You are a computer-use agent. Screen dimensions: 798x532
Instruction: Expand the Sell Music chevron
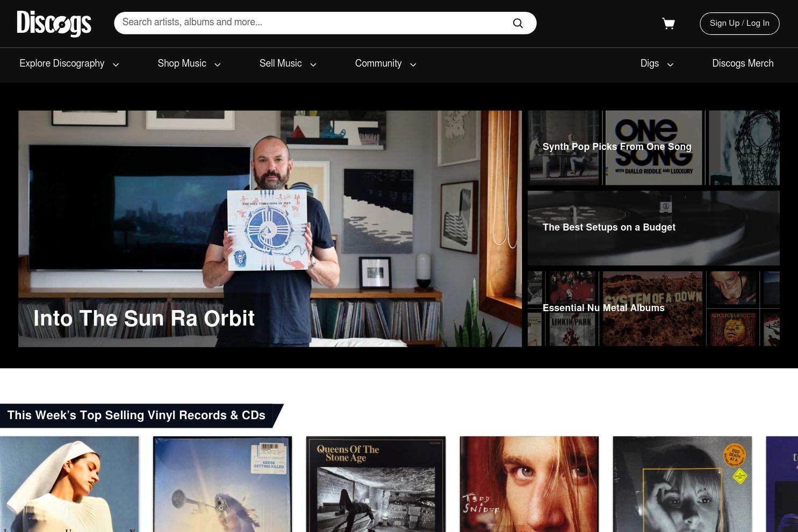click(x=313, y=64)
